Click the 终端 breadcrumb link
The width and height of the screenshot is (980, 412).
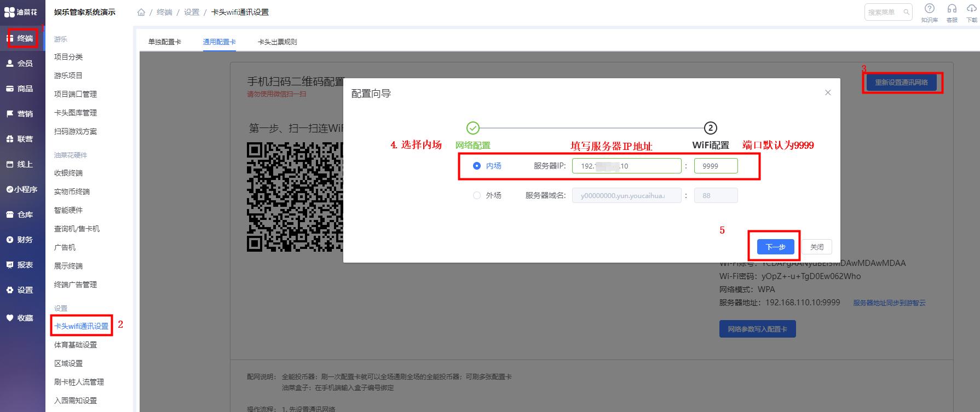click(x=164, y=12)
